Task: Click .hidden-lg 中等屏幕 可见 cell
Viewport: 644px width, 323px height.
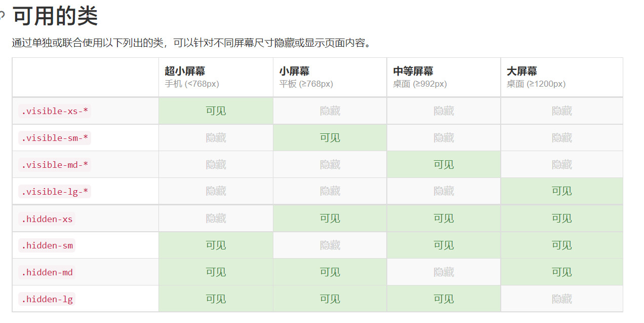Action: point(444,299)
